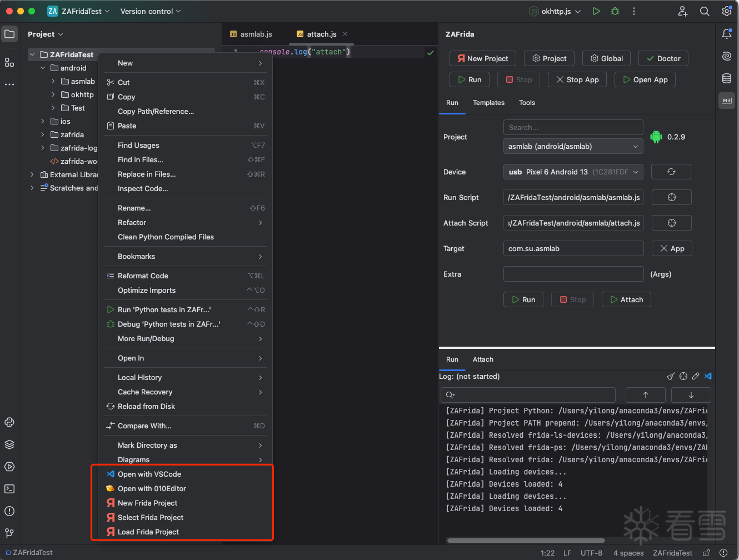Open the More Actions vertical dots
739x560 pixels.
(x=634, y=11)
